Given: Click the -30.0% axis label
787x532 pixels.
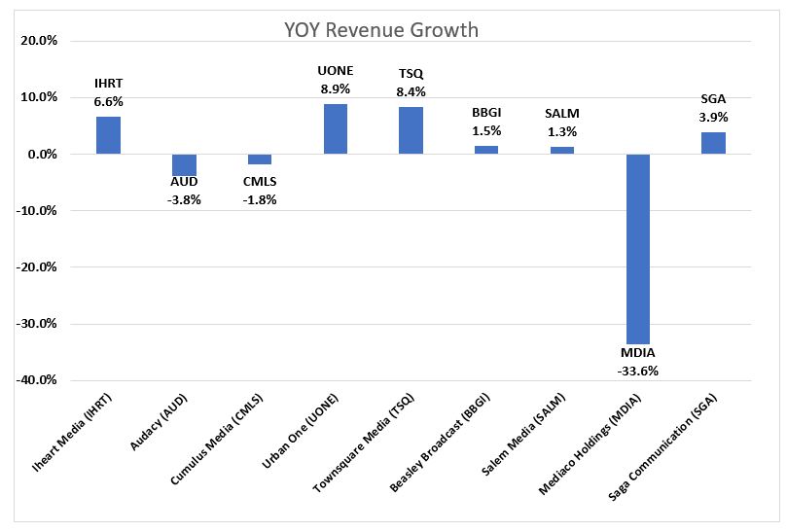Looking at the screenshot, I should coord(37,324).
